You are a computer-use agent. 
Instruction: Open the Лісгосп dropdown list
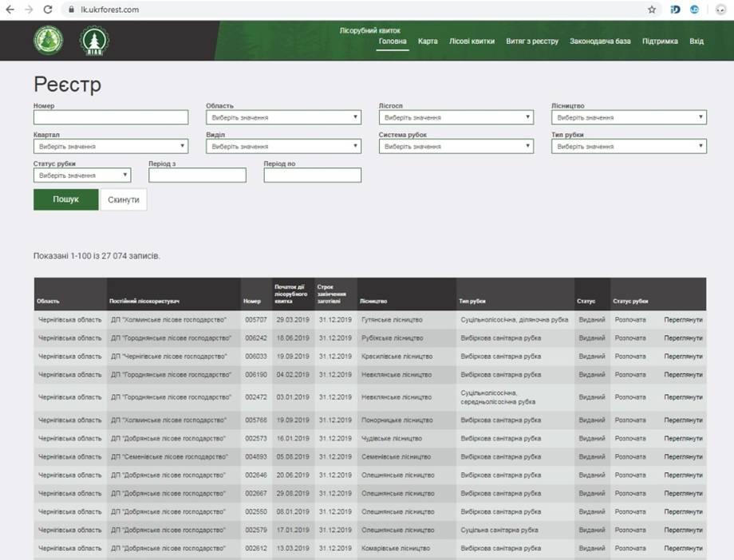pyautogui.click(x=456, y=117)
